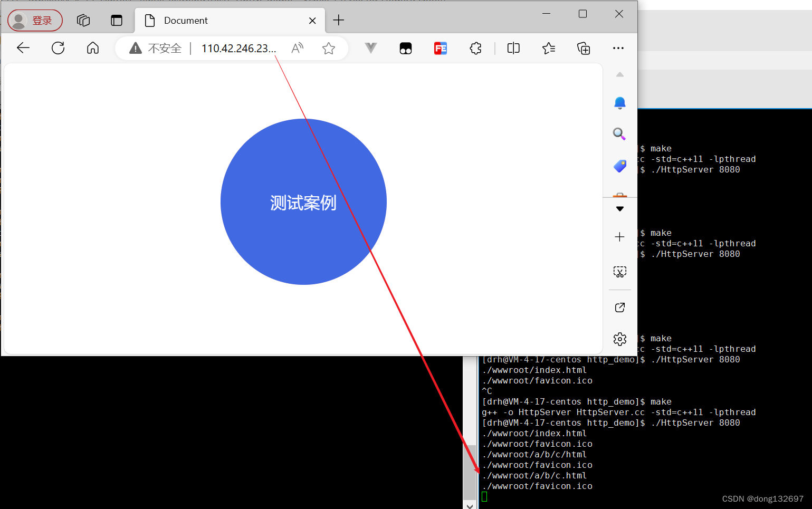Screen dimensions: 812x509
Task: Open the Vue devtools extension icon
Action: click(x=371, y=49)
